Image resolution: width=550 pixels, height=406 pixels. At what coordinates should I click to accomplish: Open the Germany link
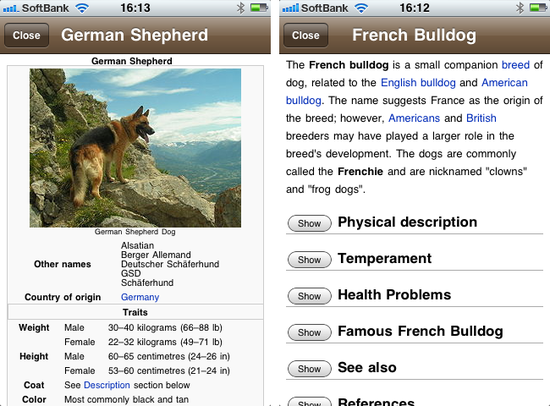[140, 297]
